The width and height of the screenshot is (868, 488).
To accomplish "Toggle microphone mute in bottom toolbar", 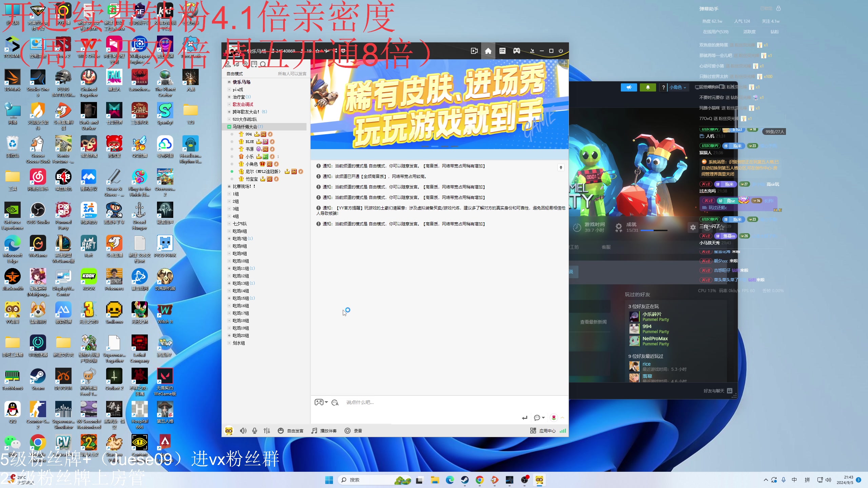I will [x=255, y=430].
